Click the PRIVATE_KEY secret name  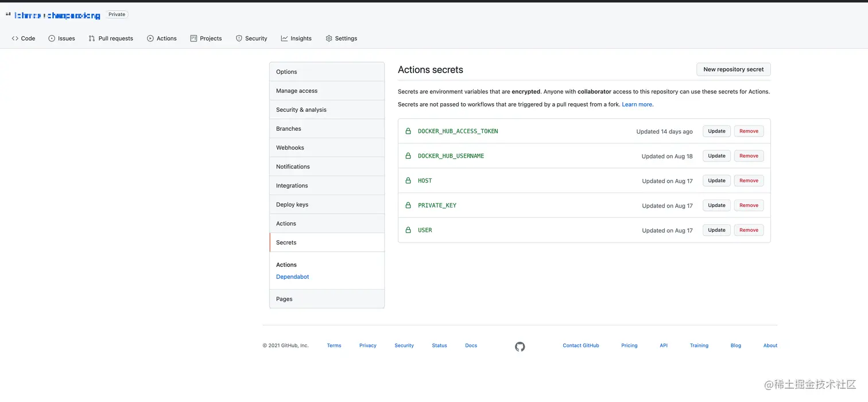click(x=437, y=205)
